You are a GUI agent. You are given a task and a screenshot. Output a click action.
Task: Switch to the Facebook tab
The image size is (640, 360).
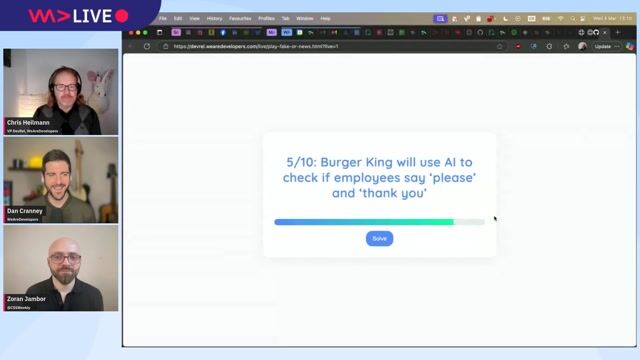click(x=223, y=32)
